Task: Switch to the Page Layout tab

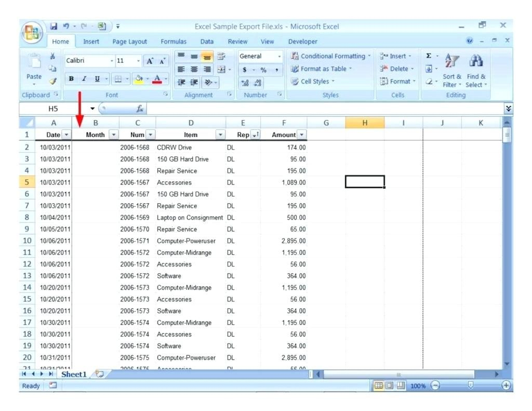Action: [x=130, y=42]
